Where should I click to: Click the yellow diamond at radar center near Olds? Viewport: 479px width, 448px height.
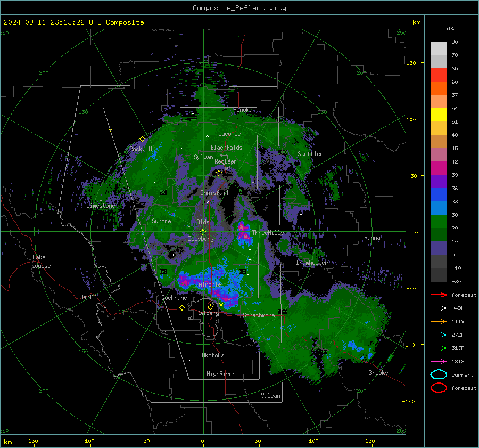point(203,232)
